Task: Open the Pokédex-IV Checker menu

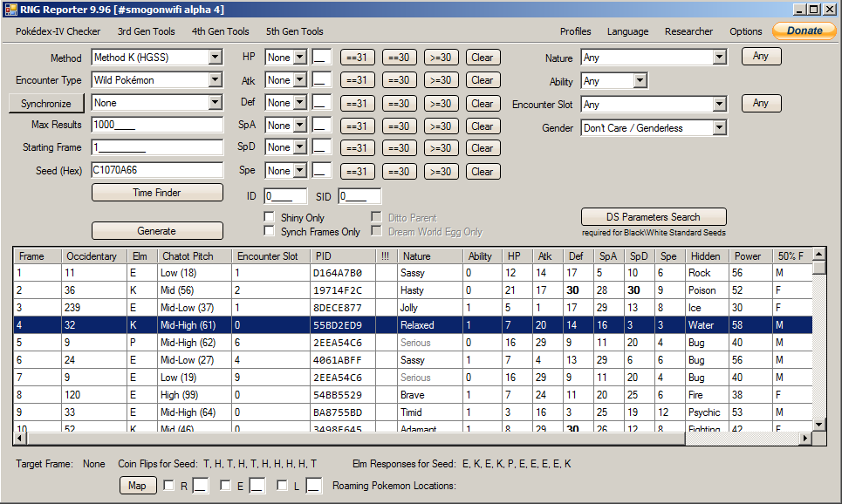Action: [x=58, y=31]
